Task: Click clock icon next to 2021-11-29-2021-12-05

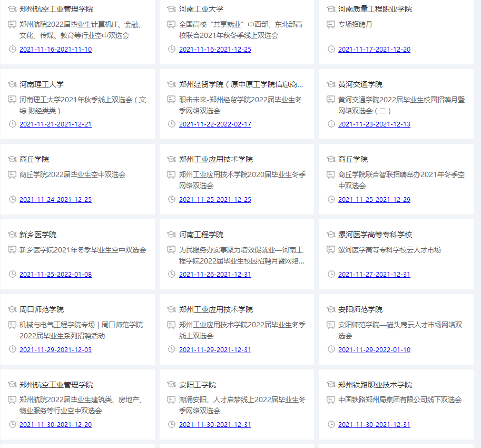Action: coord(13,349)
